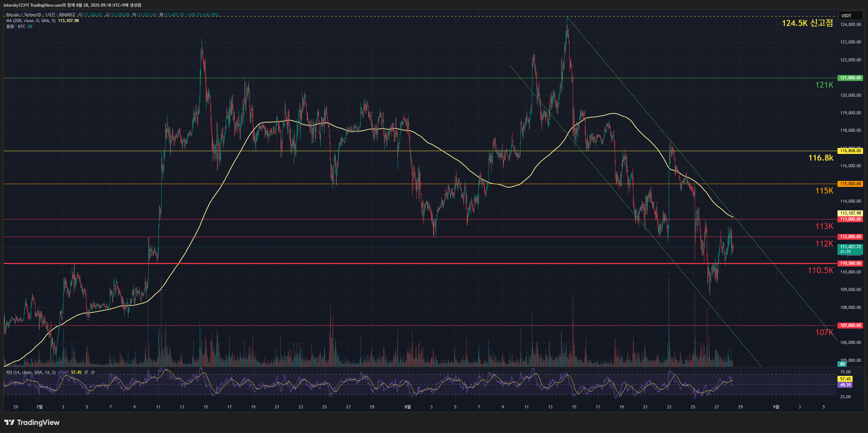
Task: Click the snapshot header text 'intersky1230| TradingView.com'
Action: pos(33,5)
